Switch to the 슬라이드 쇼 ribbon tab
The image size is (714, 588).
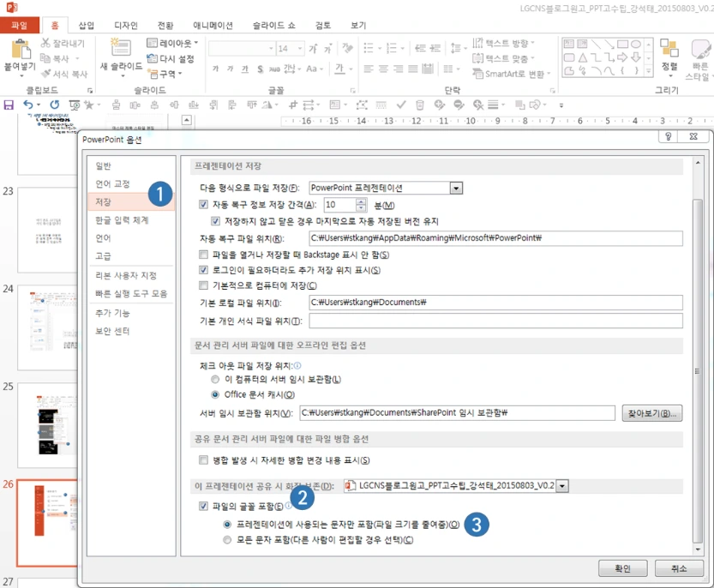tap(273, 25)
